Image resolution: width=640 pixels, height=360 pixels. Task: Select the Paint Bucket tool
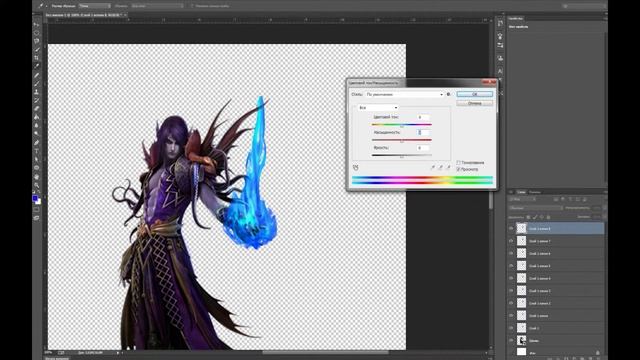pos(36,117)
